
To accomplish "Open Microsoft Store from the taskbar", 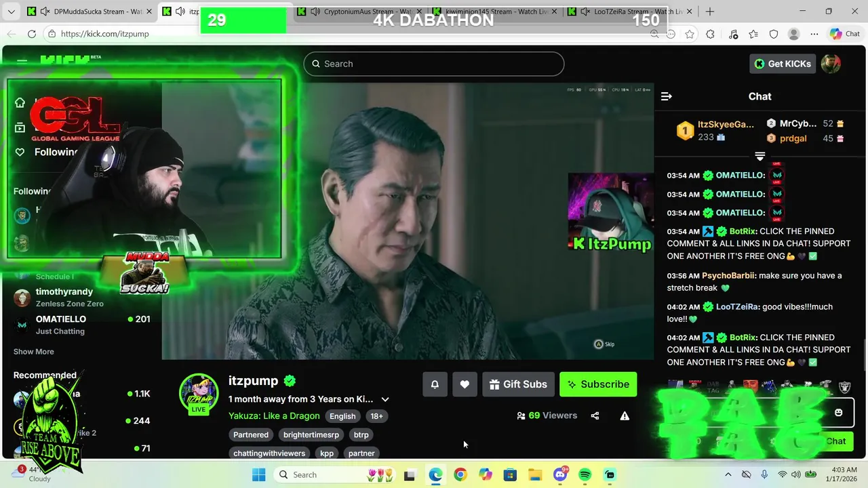I will (510, 475).
